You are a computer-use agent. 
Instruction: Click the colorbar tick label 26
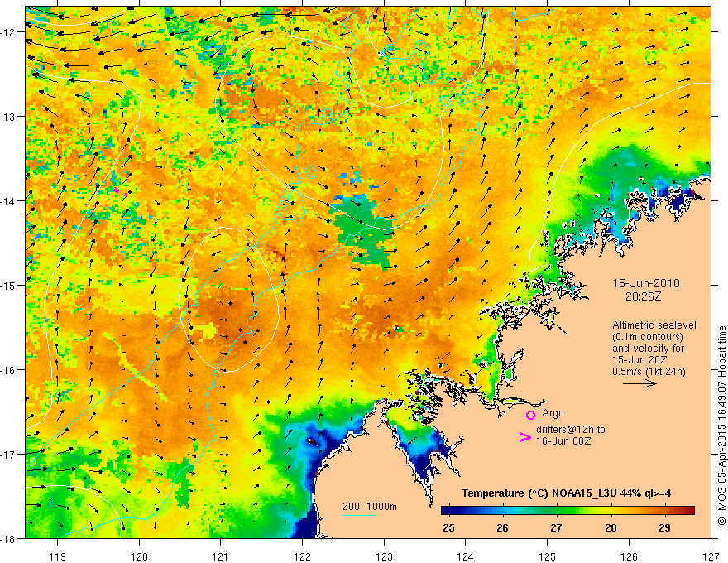coord(502,527)
